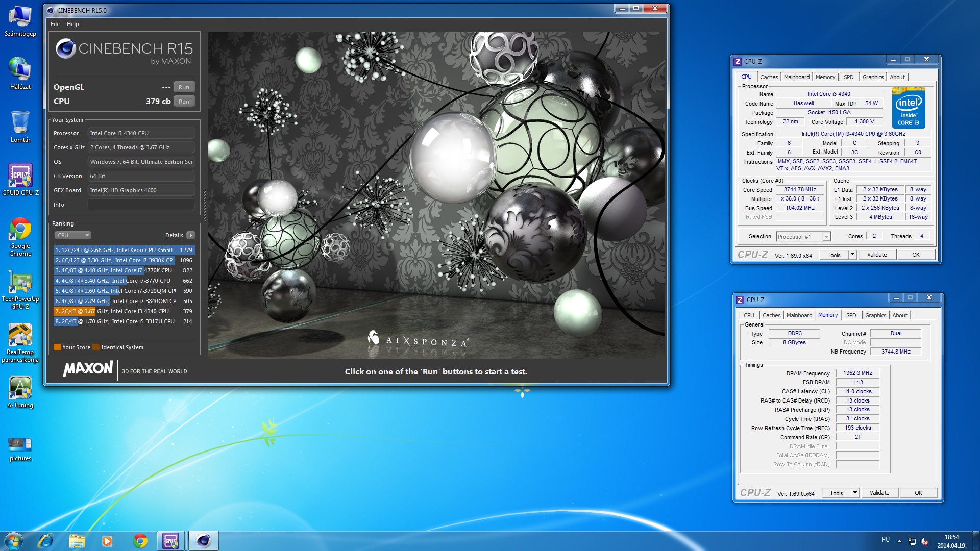Open Caches tab in top CPU-Z
980x551 pixels.
tap(769, 77)
